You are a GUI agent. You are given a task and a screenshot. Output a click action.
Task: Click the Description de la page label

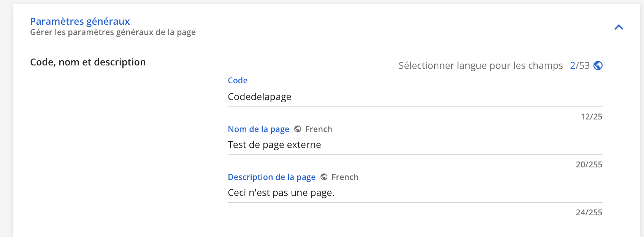pyautogui.click(x=271, y=177)
